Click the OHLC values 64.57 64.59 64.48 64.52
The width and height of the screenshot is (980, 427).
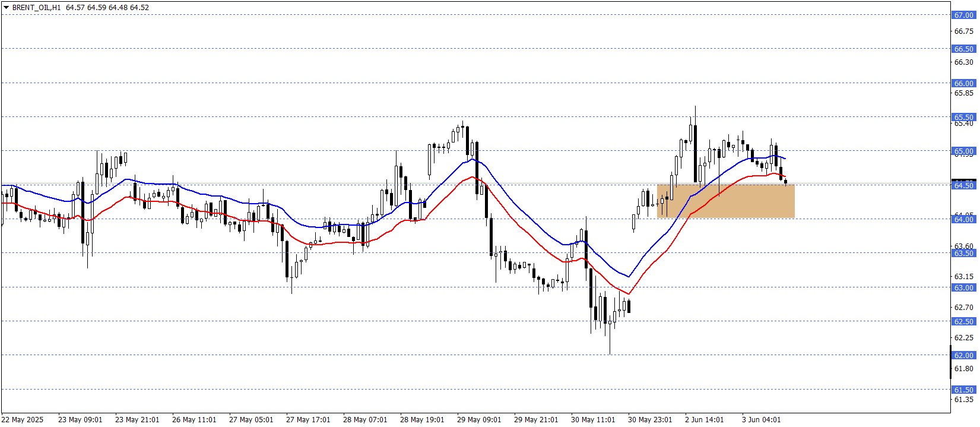[107, 8]
